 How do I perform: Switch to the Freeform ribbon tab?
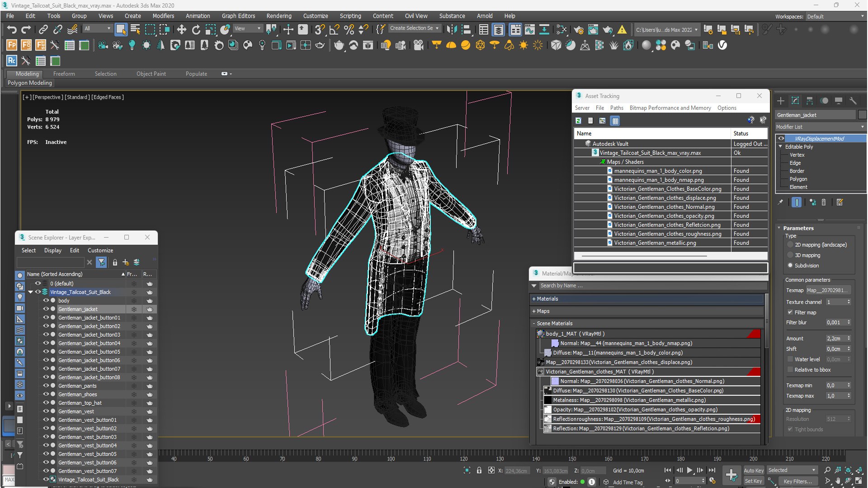pos(64,74)
